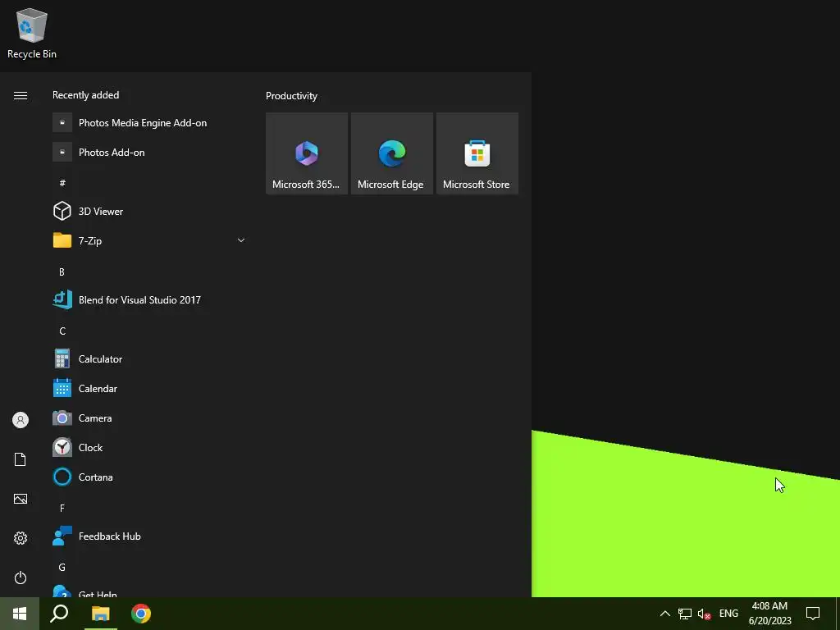Open the Calendar app
The height and width of the screenshot is (630, 840).
click(148, 388)
